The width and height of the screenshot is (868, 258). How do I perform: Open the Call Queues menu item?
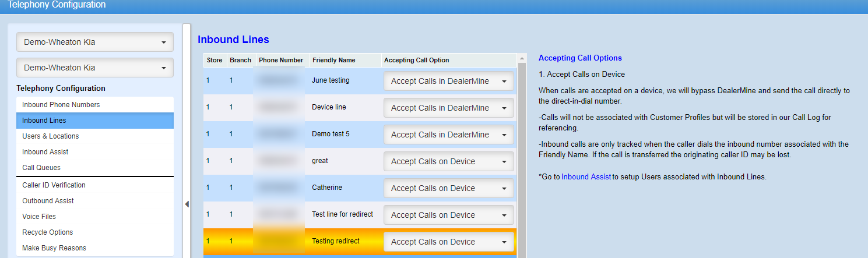(41, 168)
